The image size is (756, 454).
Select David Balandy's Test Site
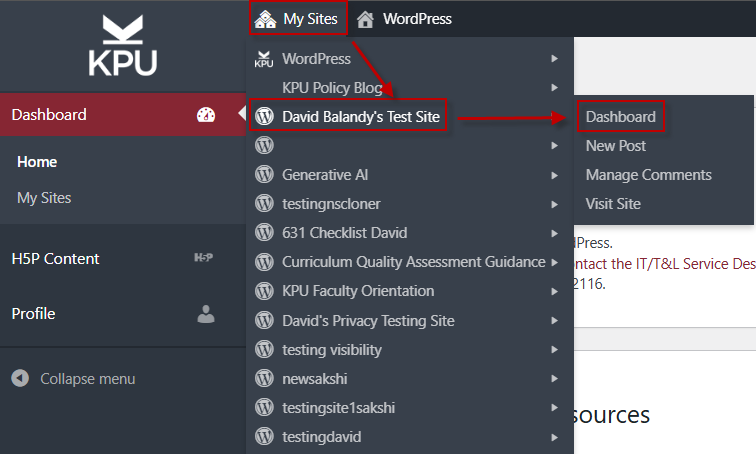pos(361,117)
